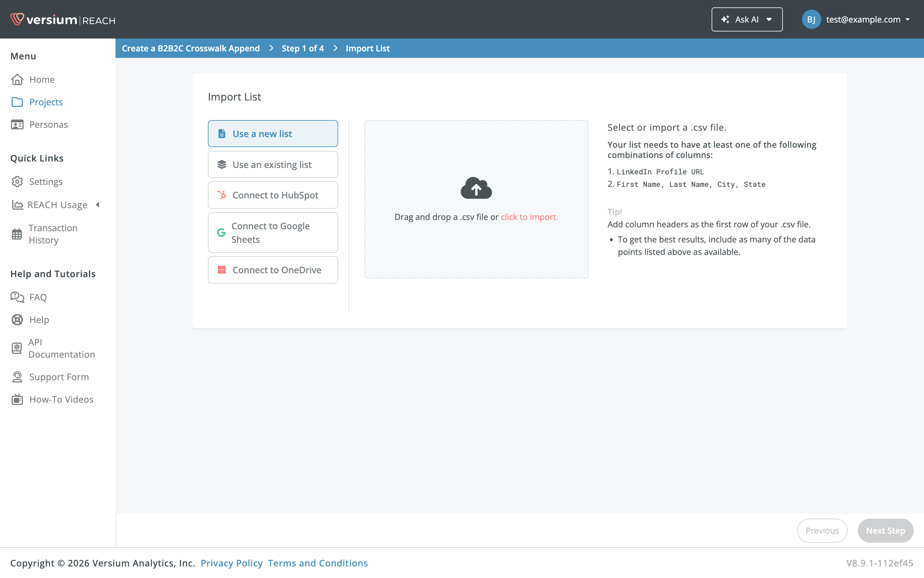Click the REACH Usage chart icon

click(17, 205)
